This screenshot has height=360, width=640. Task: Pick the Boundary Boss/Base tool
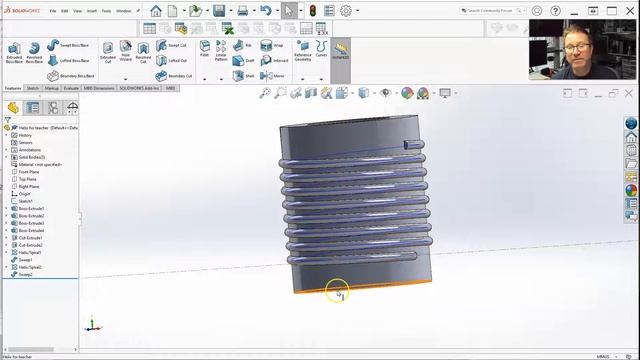[71, 76]
